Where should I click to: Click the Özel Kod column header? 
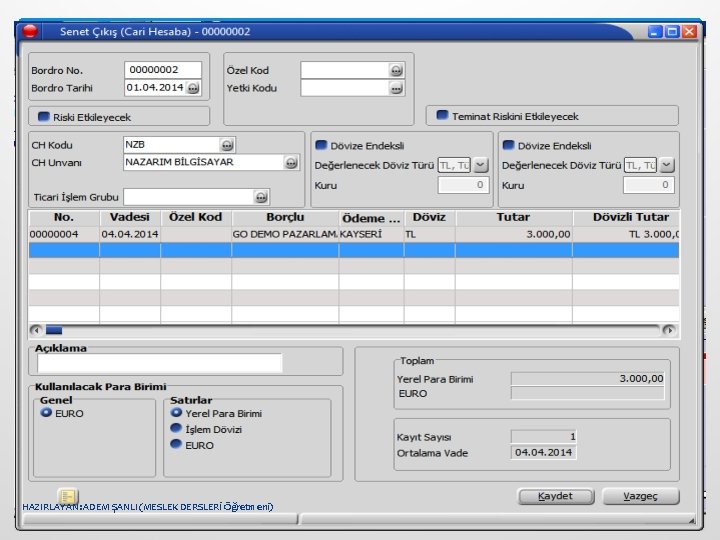click(196, 218)
